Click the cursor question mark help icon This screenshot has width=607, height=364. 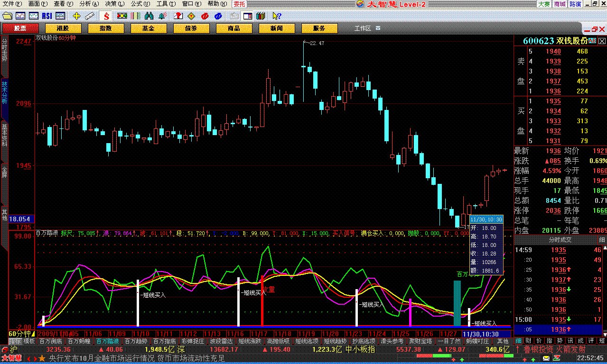coord(277,16)
